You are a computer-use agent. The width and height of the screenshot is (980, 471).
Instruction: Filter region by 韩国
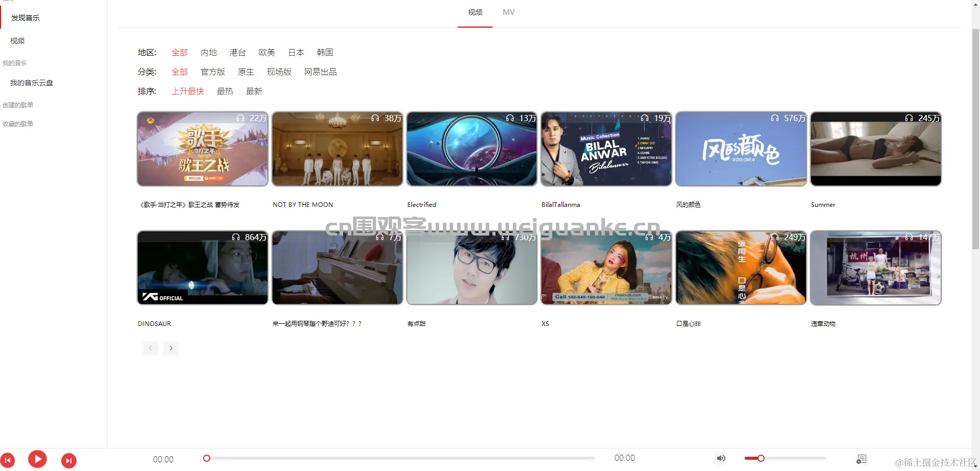click(325, 53)
